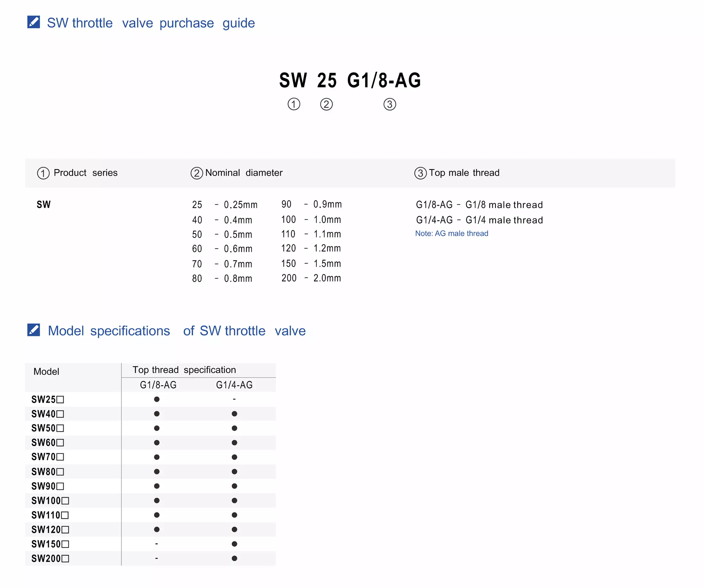Click the G1/4-AG dot for SW150
The height and width of the screenshot is (588, 704).
(x=234, y=544)
